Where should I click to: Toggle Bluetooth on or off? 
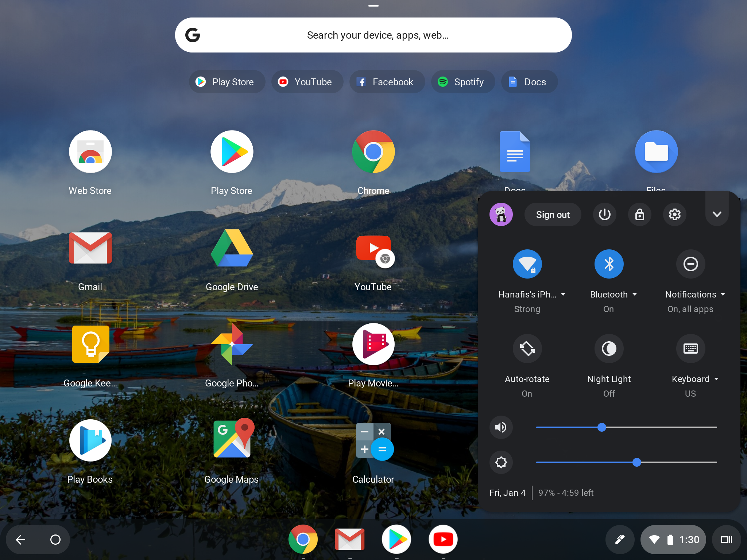609,264
